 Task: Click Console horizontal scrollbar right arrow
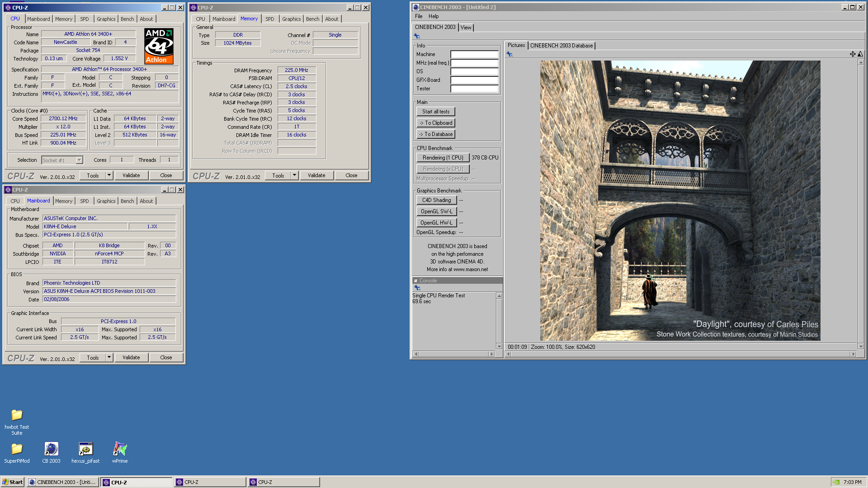pos(492,354)
